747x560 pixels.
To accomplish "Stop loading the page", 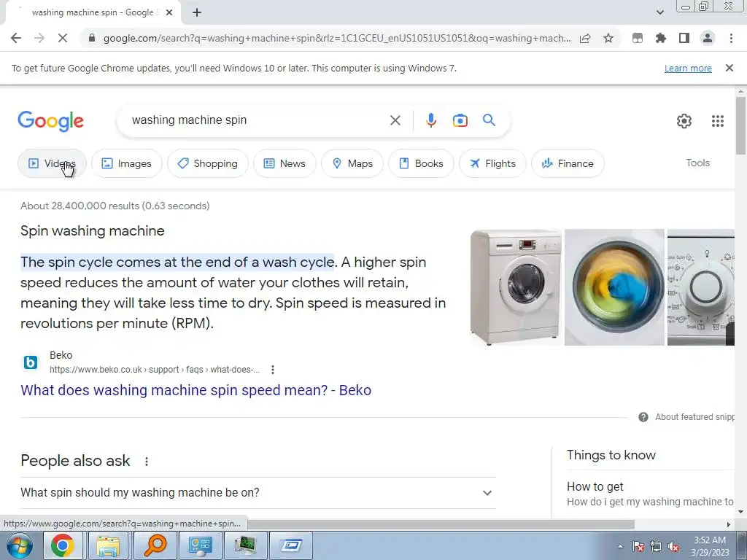I will coord(63,38).
